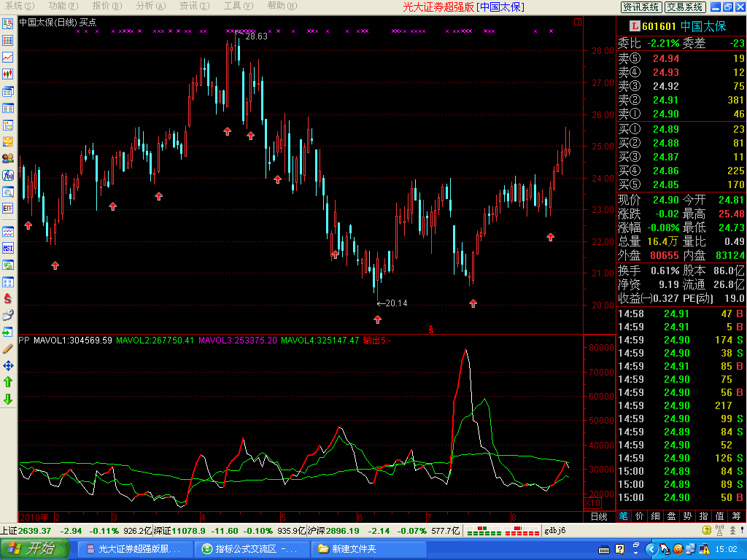The width and height of the screenshot is (747, 560).
Task: Open the 功能 menu
Action: click(57, 6)
